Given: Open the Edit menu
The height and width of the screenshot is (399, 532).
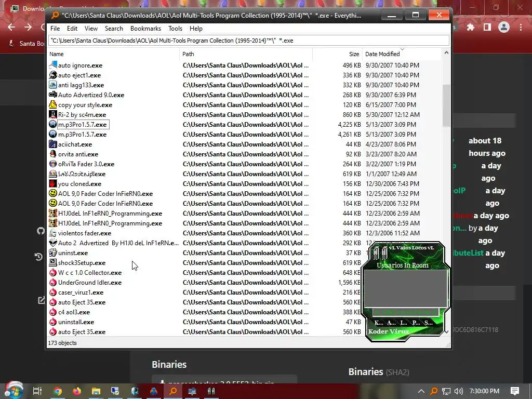Looking at the screenshot, I should tap(72, 29).
